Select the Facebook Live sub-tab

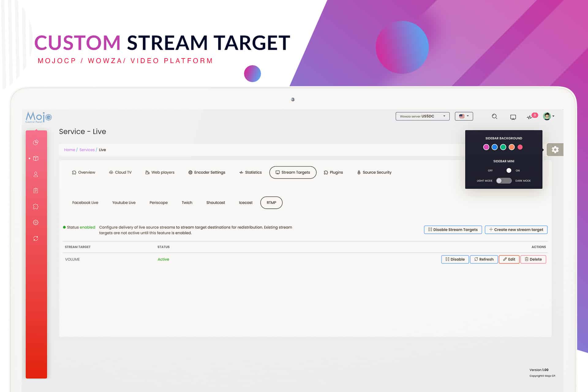point(85,203)
